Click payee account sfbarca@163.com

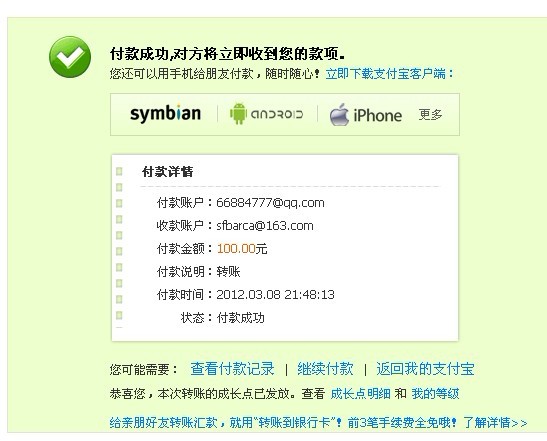point(265,226)
